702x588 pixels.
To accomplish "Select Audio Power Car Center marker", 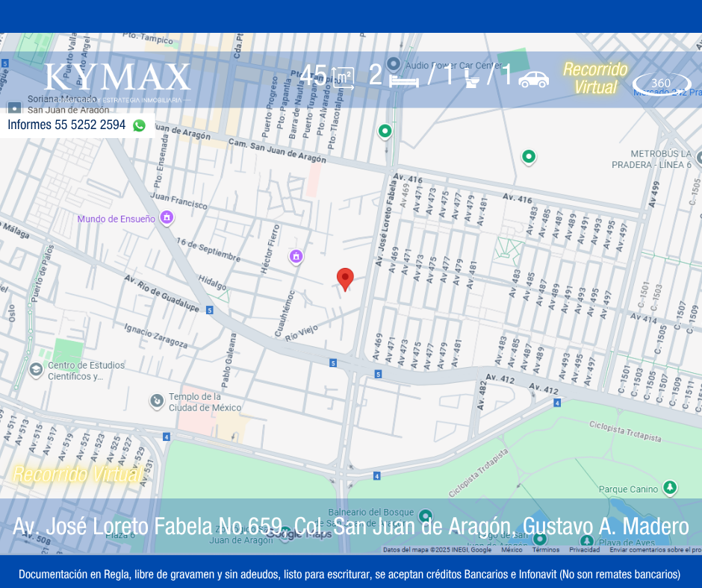I will [394, 64].
